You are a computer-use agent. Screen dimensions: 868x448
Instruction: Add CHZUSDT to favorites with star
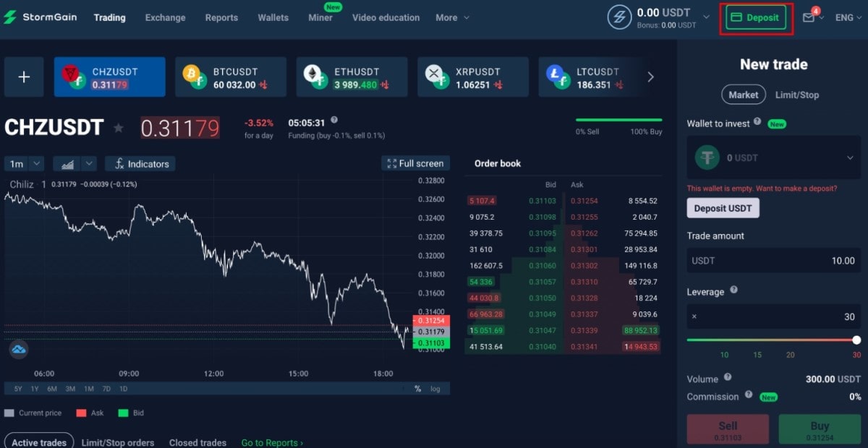click(x=119, y=128)
